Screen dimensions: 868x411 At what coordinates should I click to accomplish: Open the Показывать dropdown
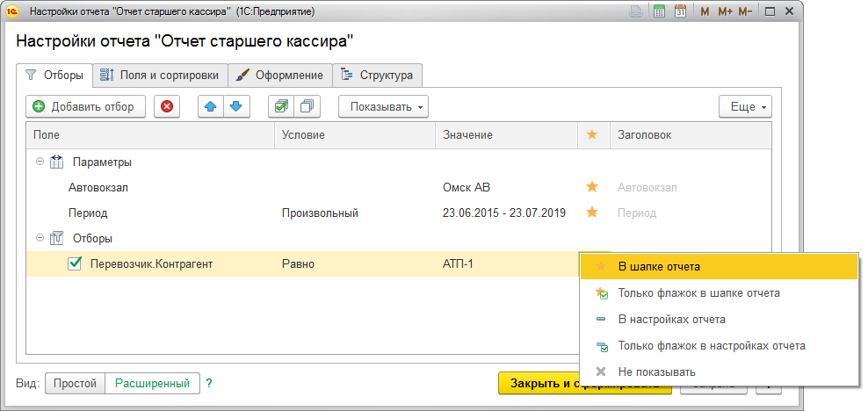pos(383,106)
